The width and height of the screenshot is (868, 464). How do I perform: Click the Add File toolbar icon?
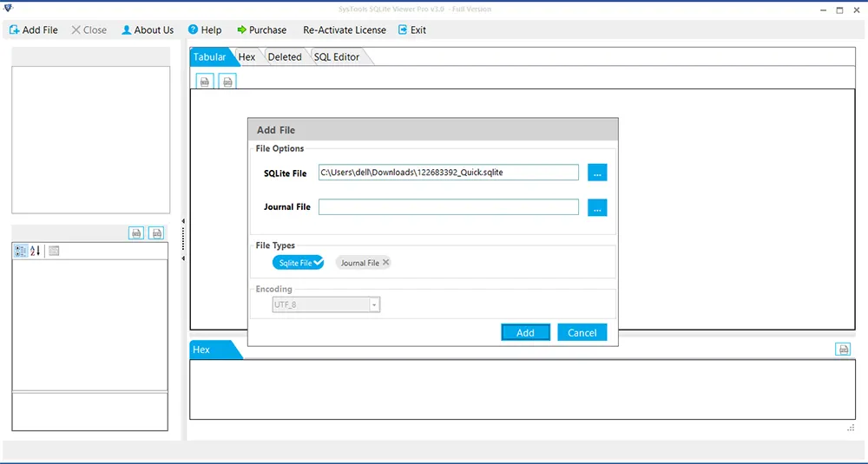[x=15, y=29]
